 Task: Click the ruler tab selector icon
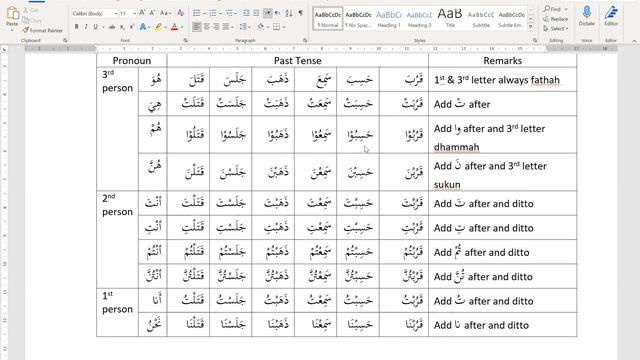point(4,49)
